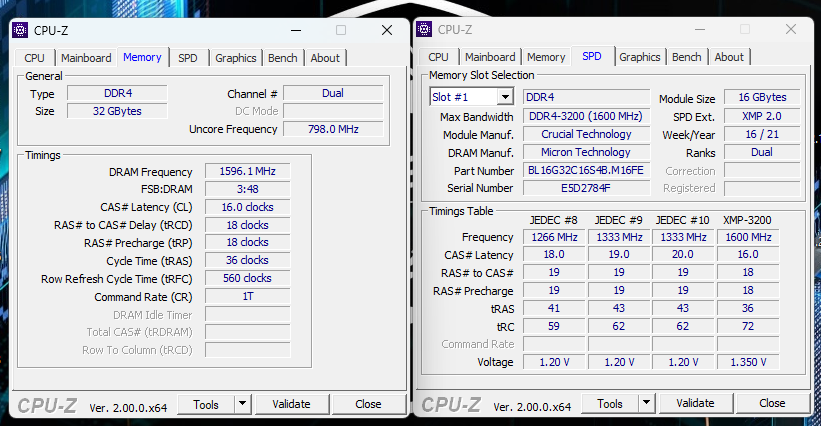Click Serial Number field E5D2784F
This screenshot has width=821, height=426.
point(586,188)
